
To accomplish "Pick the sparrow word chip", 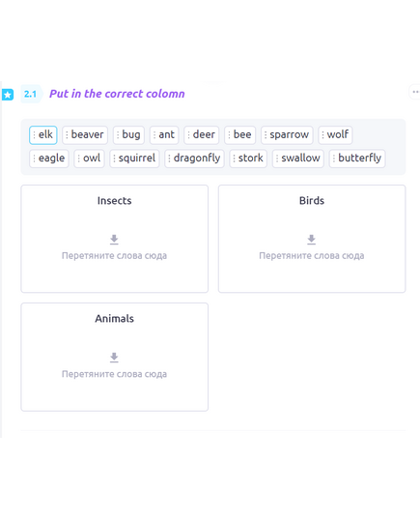I will 287,135.
